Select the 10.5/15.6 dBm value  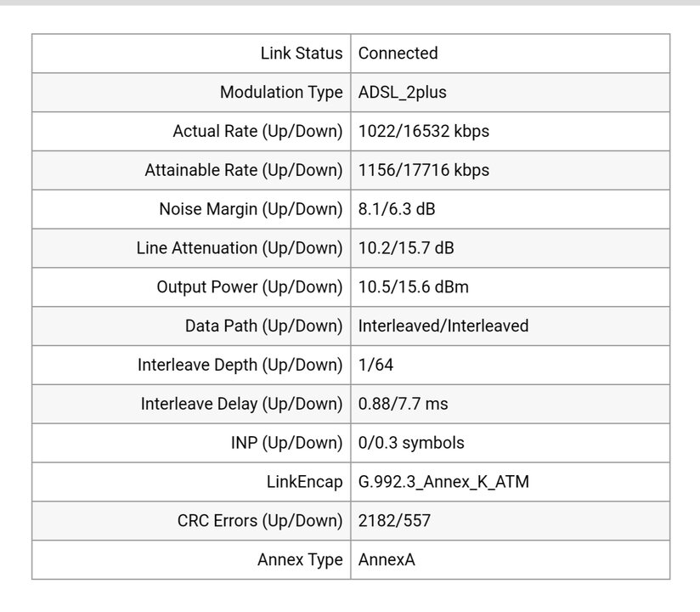(414, 286)
